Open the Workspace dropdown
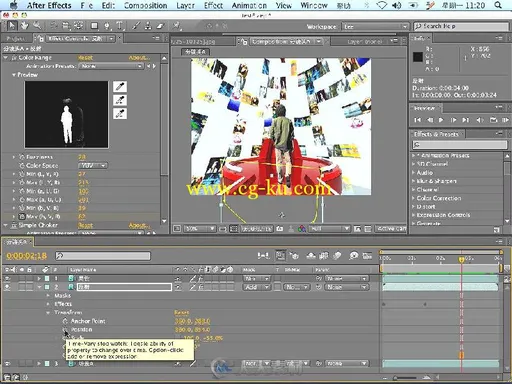The height and width of the screenshot is (384, 512). [375, 27]
